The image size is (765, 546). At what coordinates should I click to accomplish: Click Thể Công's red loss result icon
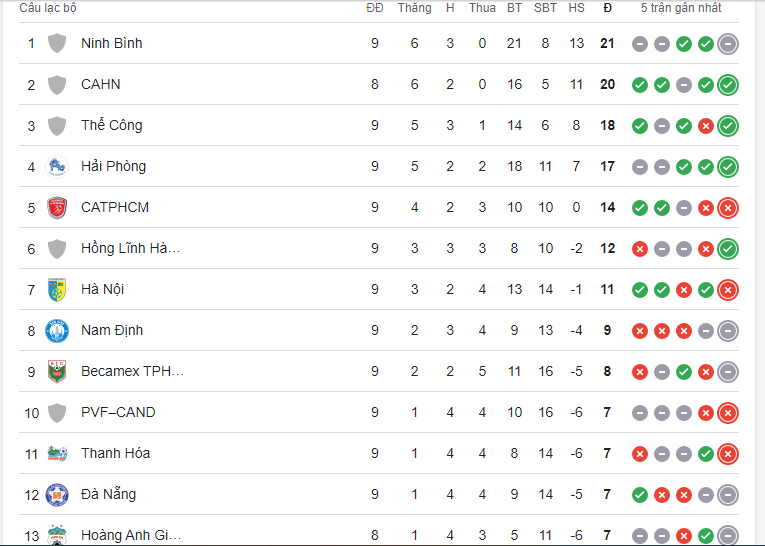click(706, 126)
